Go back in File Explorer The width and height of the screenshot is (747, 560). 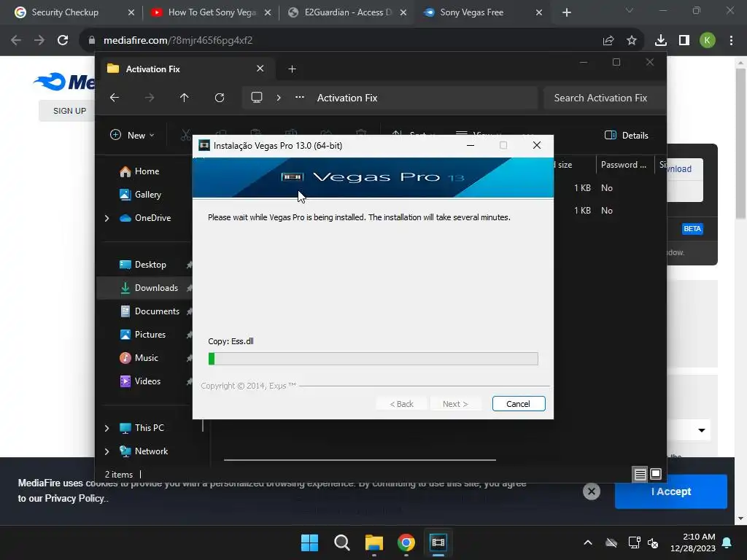point(115,98)
